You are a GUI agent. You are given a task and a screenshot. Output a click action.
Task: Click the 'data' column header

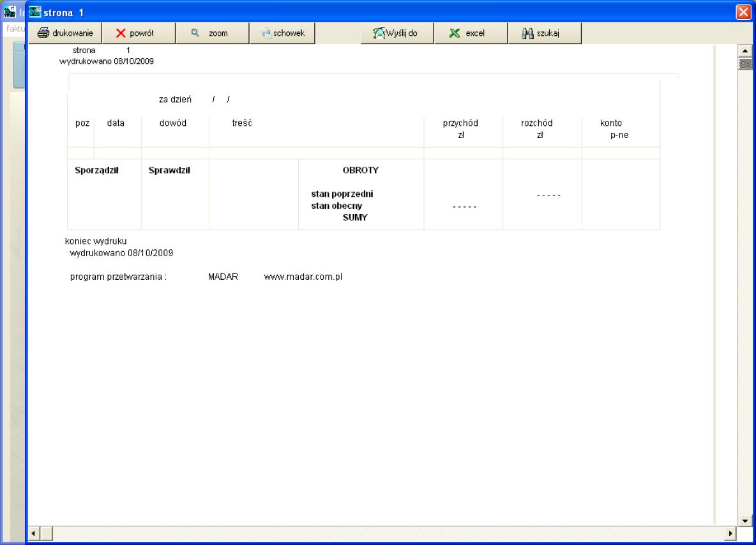point(116,123)
